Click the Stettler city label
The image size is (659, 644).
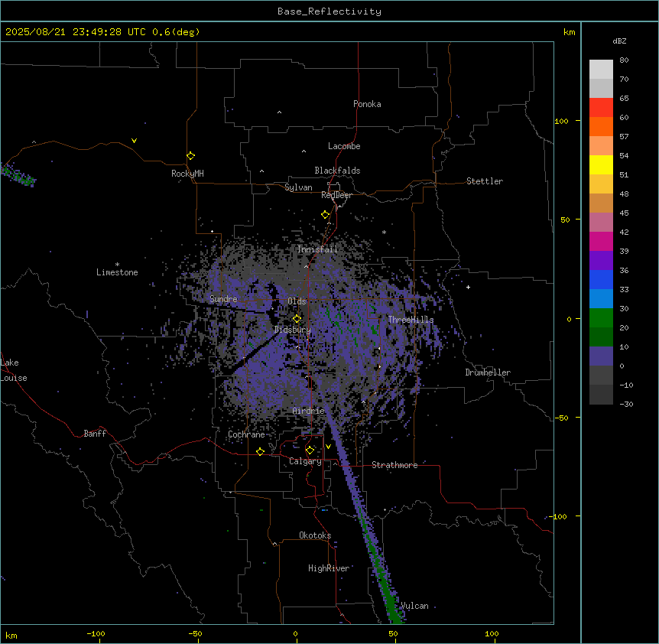485,181
